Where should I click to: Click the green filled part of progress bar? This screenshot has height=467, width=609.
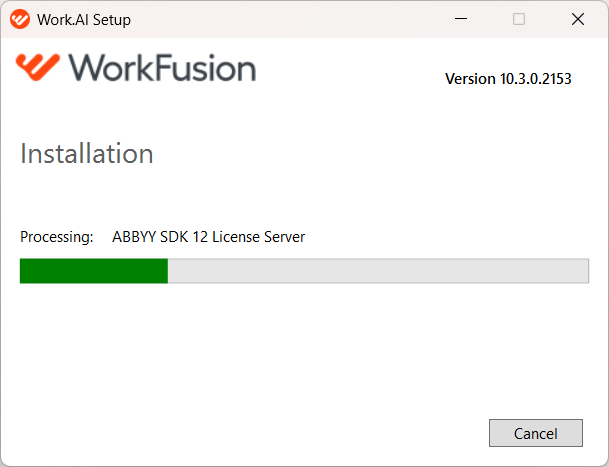pos(94,271)
